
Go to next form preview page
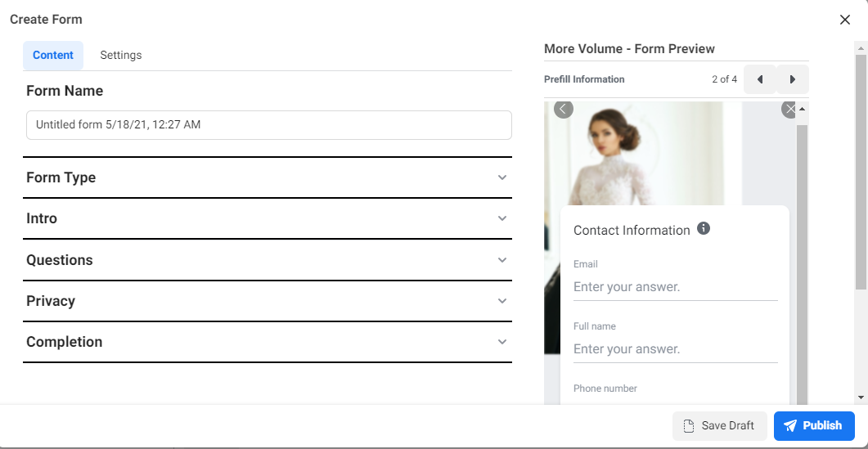click(793, 79)
